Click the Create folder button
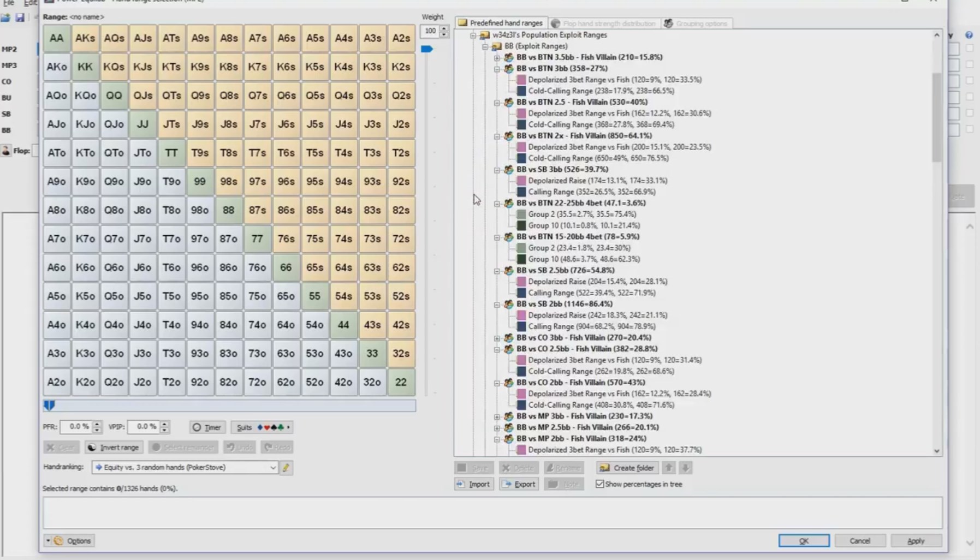 (x=627, y=468)
